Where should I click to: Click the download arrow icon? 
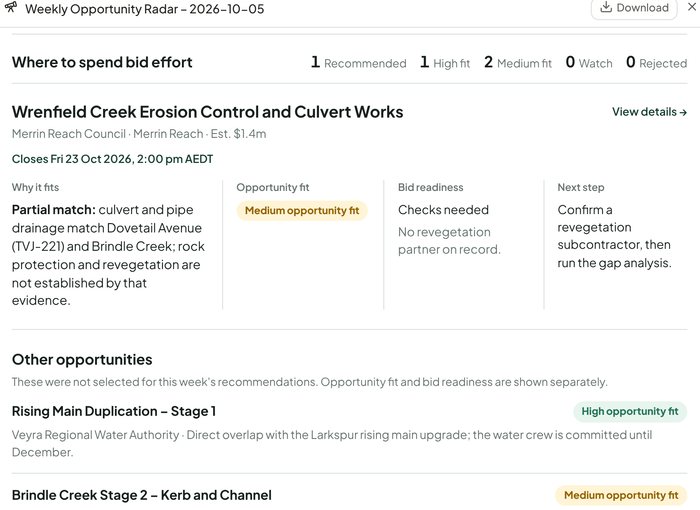click(x=605, y=7)
